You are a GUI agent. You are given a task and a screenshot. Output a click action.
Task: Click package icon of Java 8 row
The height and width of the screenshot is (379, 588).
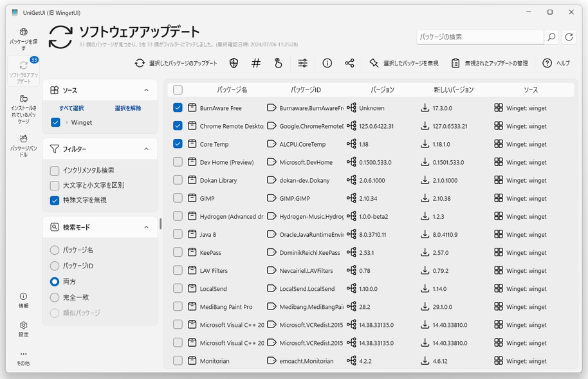click(x=192, y=234)
